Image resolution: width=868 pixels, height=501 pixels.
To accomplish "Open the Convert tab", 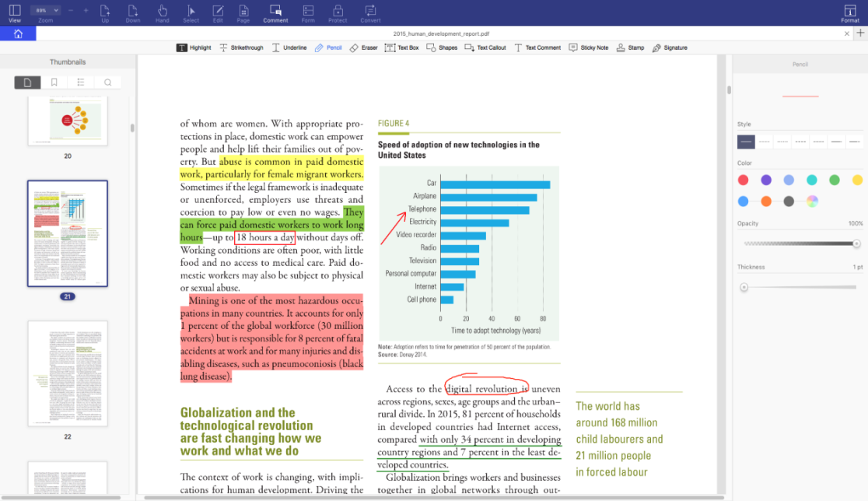I will click(370, 13).
